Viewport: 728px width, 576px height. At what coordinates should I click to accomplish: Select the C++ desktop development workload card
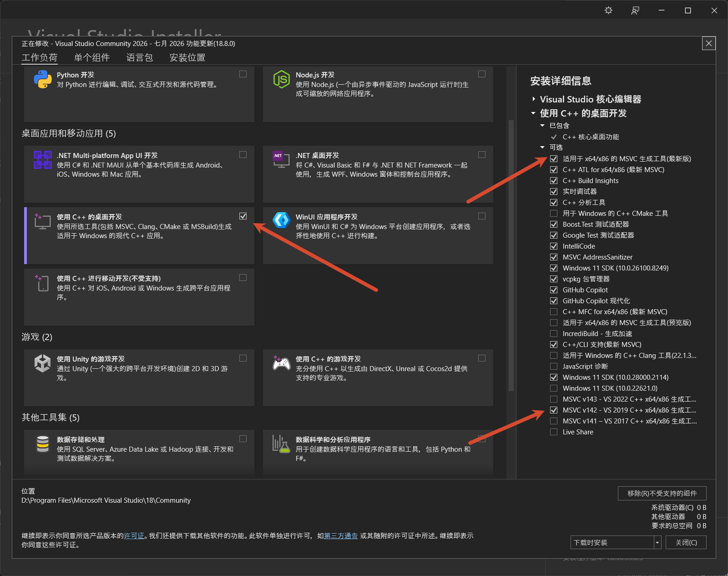coord(139,235)
